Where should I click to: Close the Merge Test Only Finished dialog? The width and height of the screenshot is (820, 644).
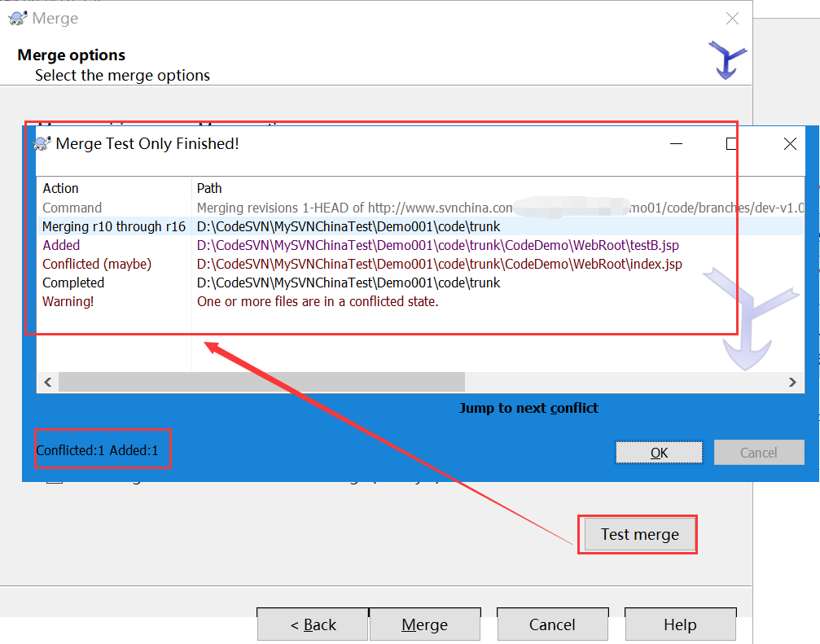789,144
